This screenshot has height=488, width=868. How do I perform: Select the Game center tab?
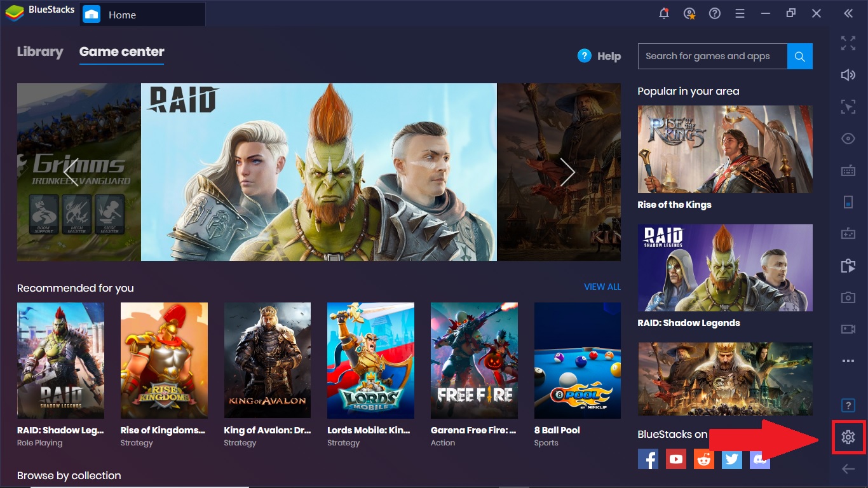click(122, 52)
